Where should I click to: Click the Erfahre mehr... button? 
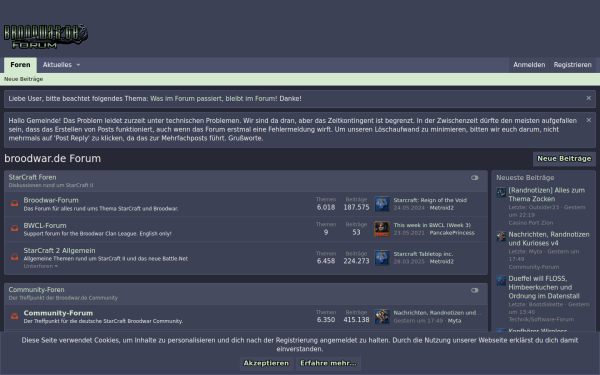(x=328, y=363)
